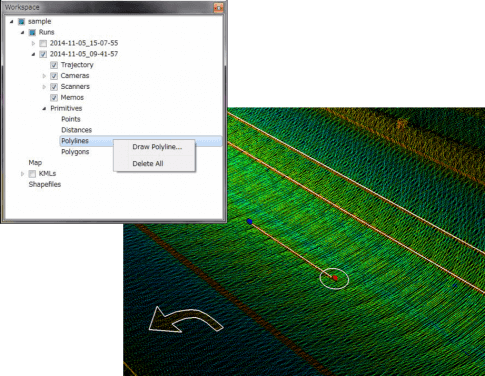The height and width of the screenshot is (376, 485).
Task: Disable the Cameras checkbox
Action: point(54,76)
